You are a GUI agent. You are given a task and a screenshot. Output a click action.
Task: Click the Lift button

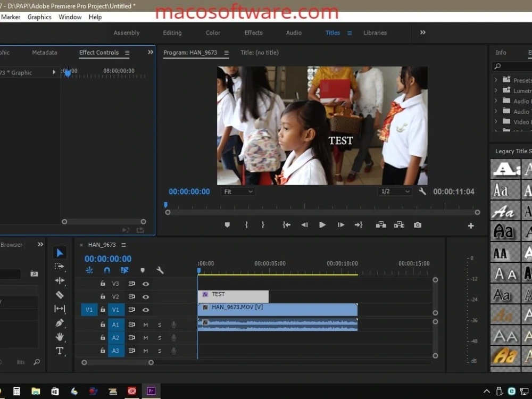[381, 225]
